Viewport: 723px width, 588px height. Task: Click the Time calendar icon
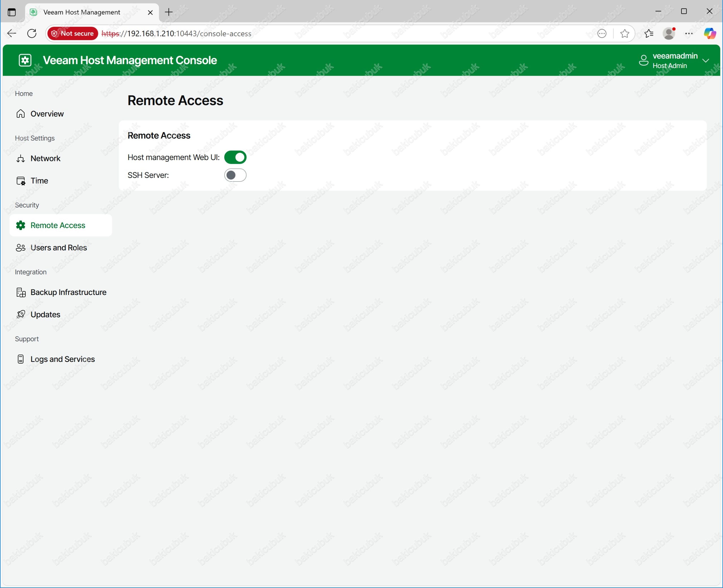pos(21,181)
